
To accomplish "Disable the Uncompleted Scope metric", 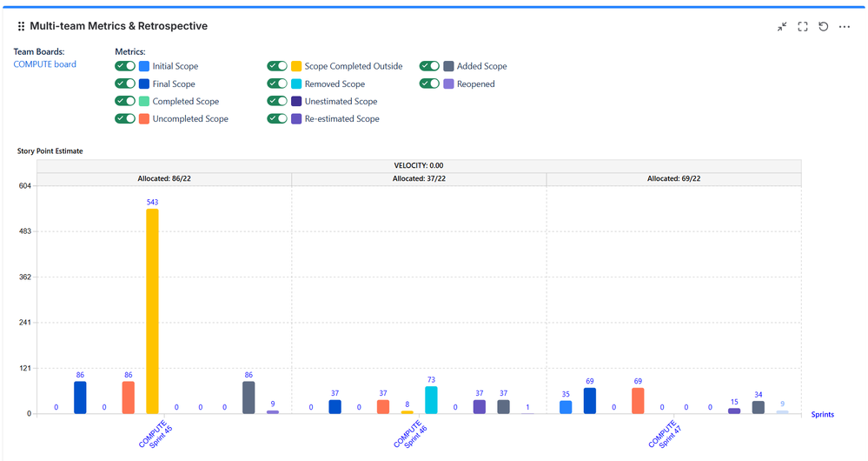I will coord(125,118).
